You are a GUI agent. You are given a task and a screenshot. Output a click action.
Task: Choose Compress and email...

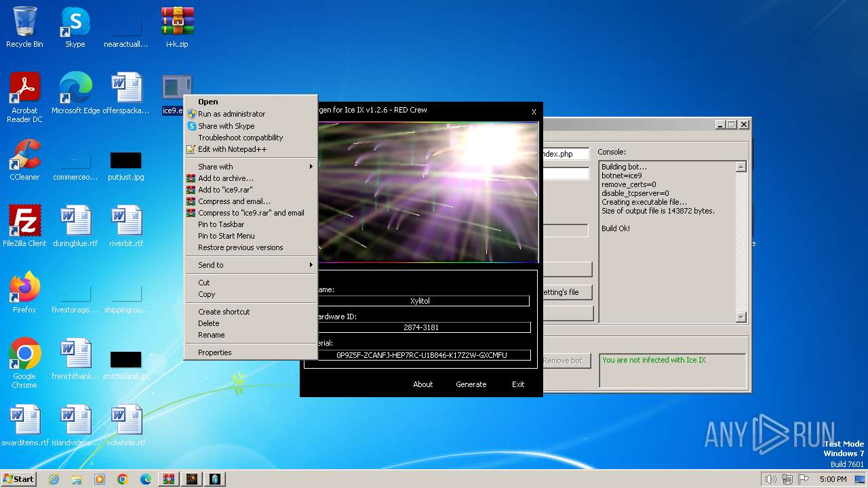tap(251, 201)
